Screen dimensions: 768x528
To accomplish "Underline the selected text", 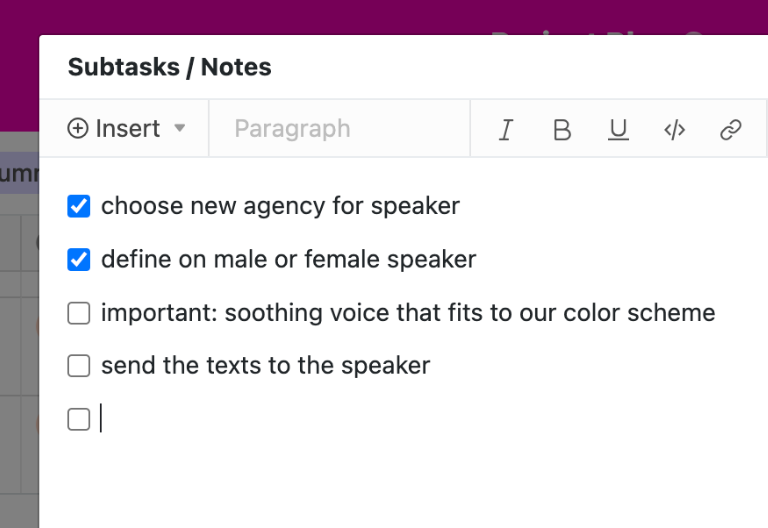I will click(618, 129).
